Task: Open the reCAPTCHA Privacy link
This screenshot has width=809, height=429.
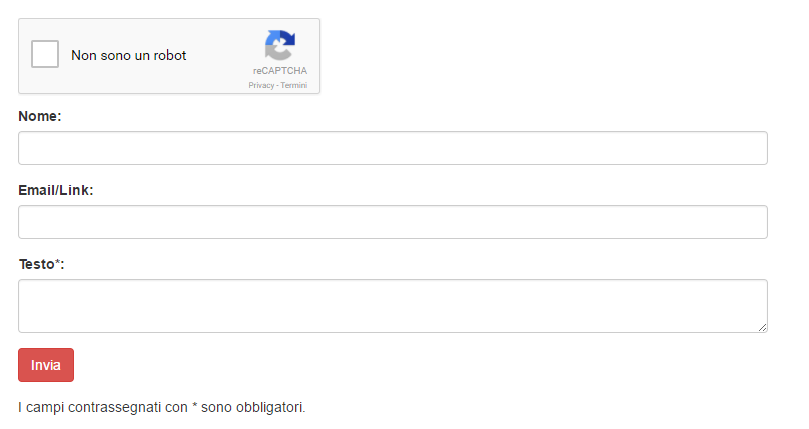Action: tap(261, 85)
